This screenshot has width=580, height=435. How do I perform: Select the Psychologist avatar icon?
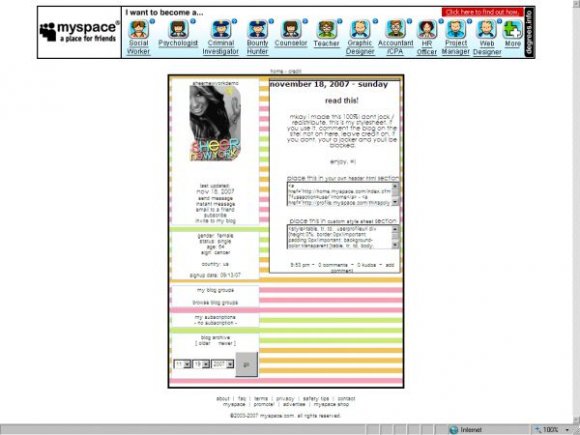click(178, 29)
